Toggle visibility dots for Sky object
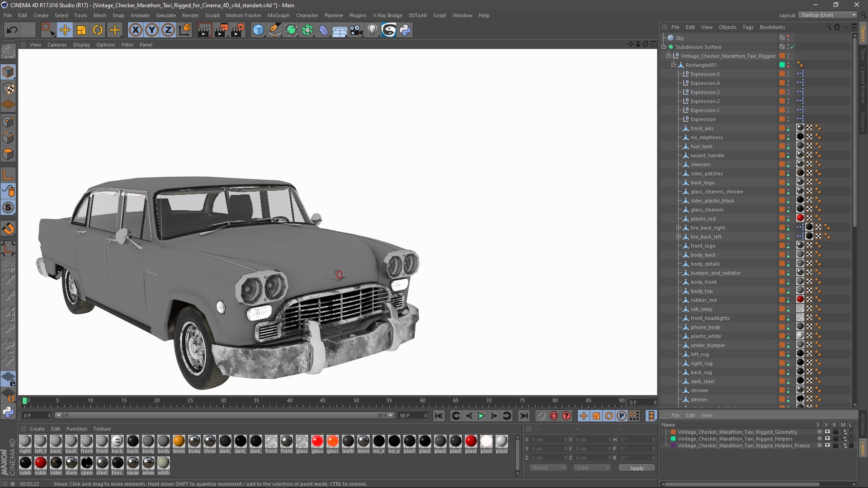The image size is (868, 488). point(788,38)
